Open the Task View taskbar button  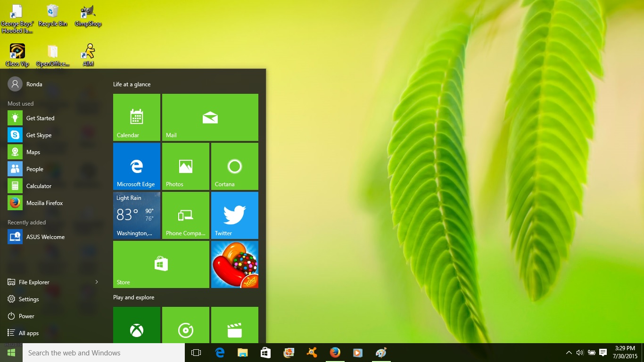(x=196, y=353)
